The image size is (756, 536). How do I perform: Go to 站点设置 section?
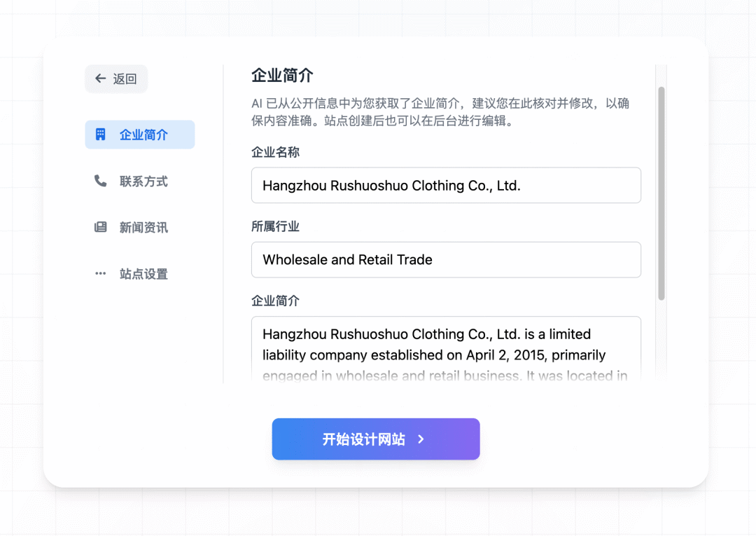click(143, 274)
